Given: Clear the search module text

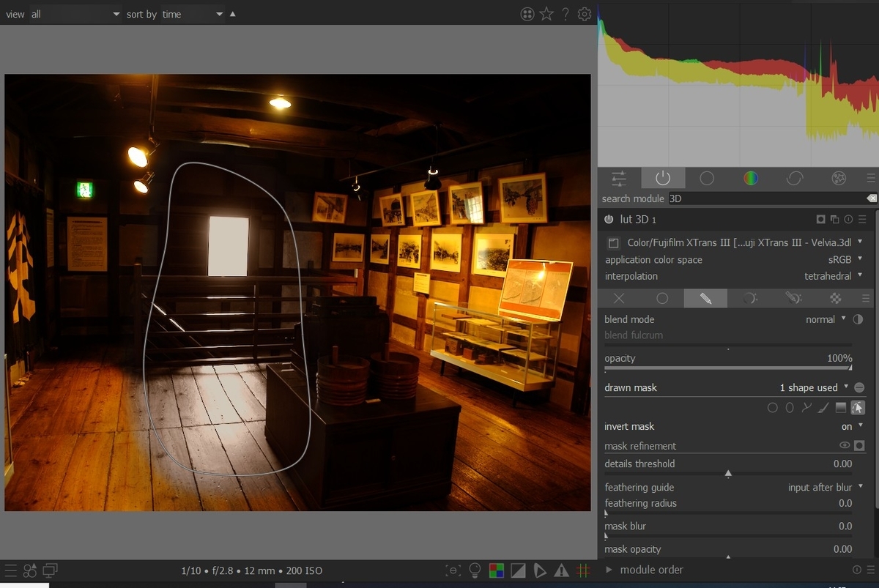Looking at the screenshot, I should tap(871, 198).
